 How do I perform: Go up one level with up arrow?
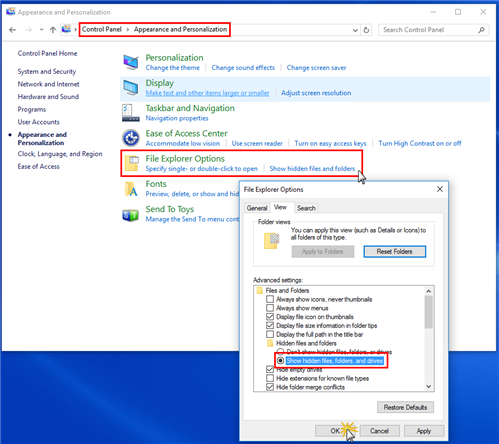coord(53,30)
